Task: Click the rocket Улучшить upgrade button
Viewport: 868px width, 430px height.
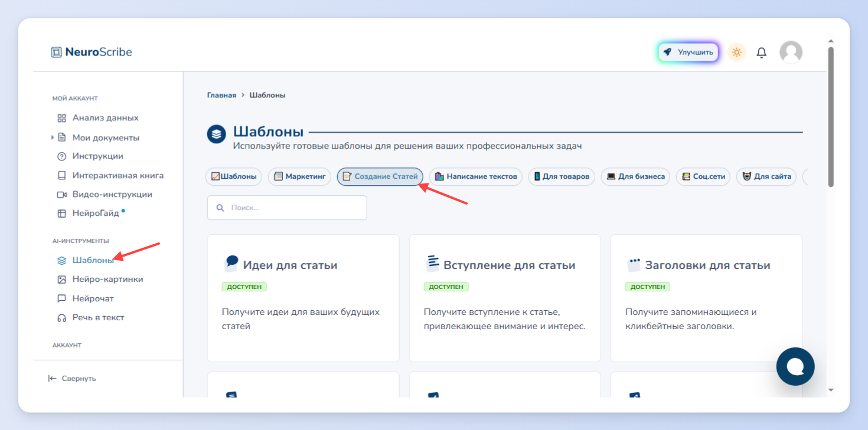Action: [688, 52]
